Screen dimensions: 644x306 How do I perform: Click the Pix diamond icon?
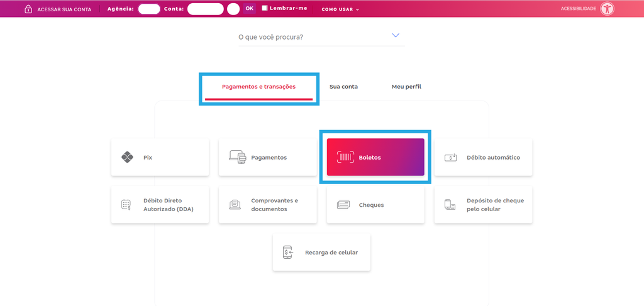click(x=127, y=157)
